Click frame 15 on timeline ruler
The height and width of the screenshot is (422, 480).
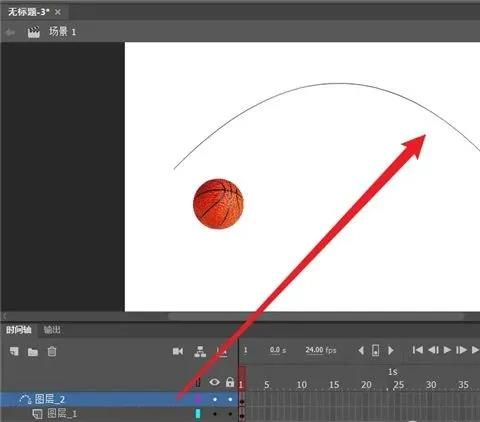(x=334, y=385)
